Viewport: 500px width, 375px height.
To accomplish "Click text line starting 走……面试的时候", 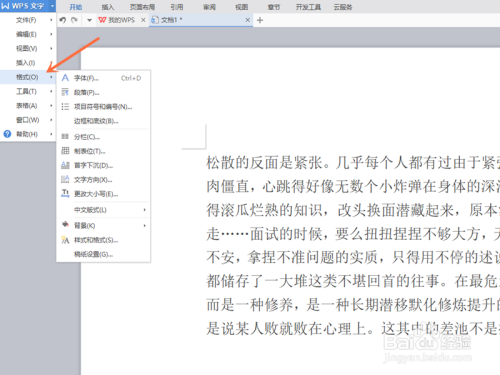I will click(353, 234).
